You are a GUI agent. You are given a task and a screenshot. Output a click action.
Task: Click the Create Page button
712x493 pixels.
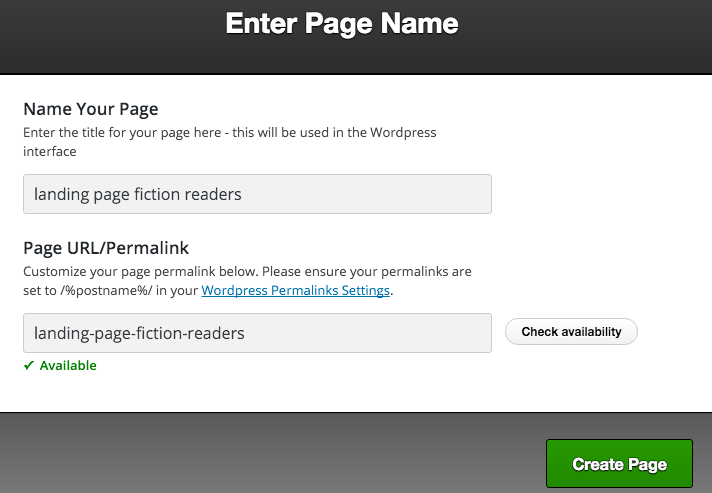[619, 463]
